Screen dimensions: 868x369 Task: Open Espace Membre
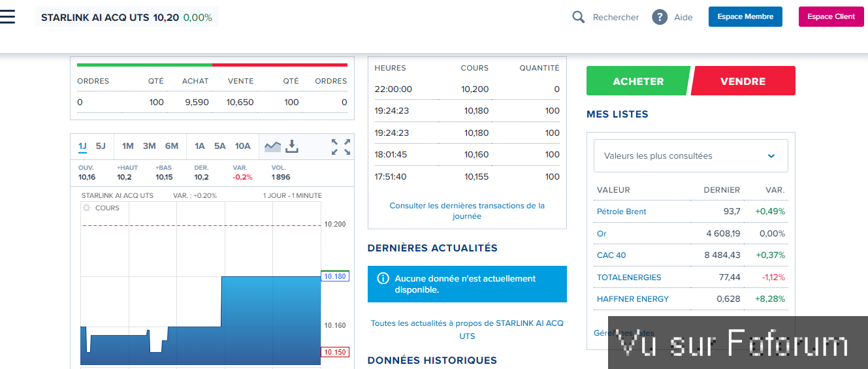[x=745, y=17]
